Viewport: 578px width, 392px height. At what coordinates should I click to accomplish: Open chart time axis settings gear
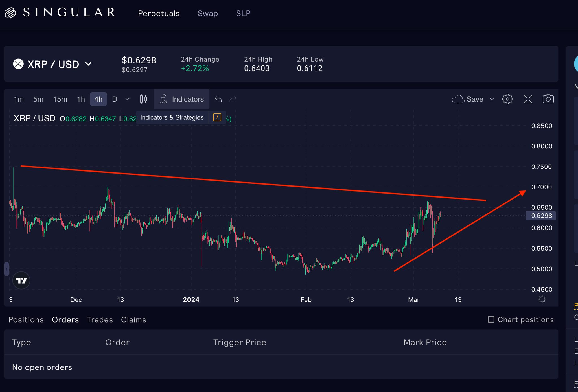tap(542, 299)
